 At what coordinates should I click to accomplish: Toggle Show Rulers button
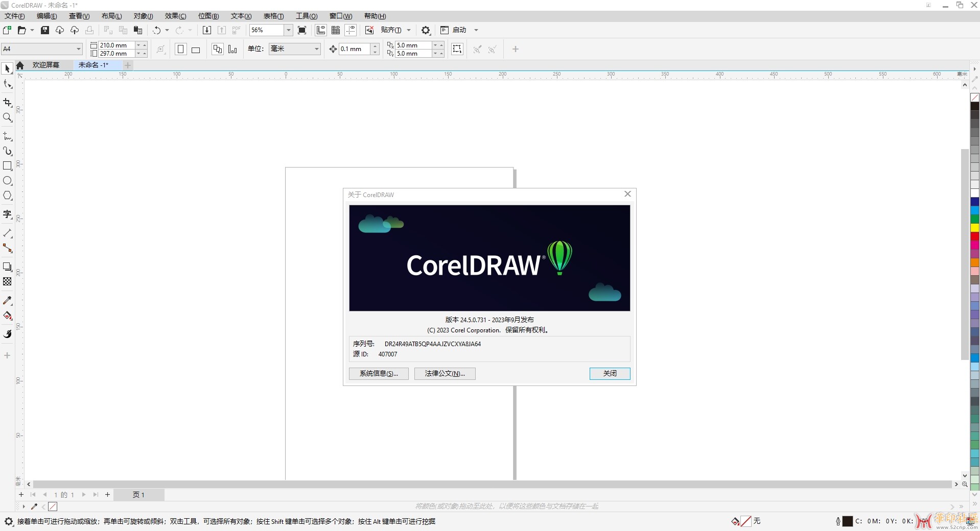[x=321, y=30]
